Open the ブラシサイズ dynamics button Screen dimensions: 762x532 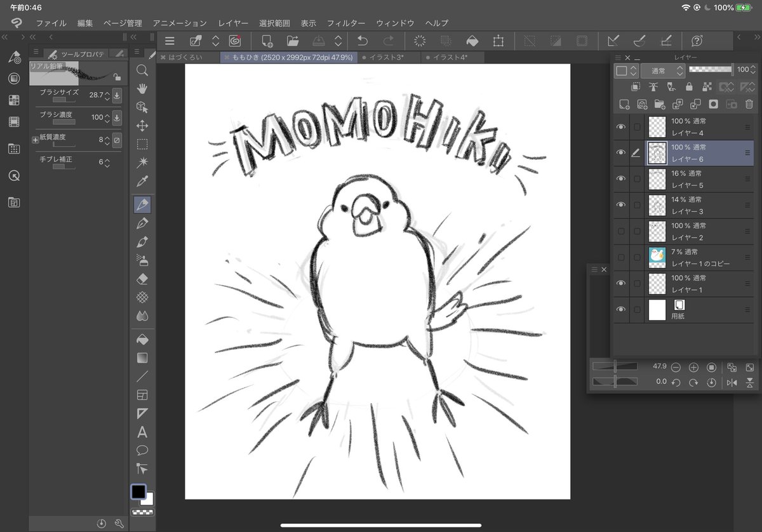coord(117,96)
